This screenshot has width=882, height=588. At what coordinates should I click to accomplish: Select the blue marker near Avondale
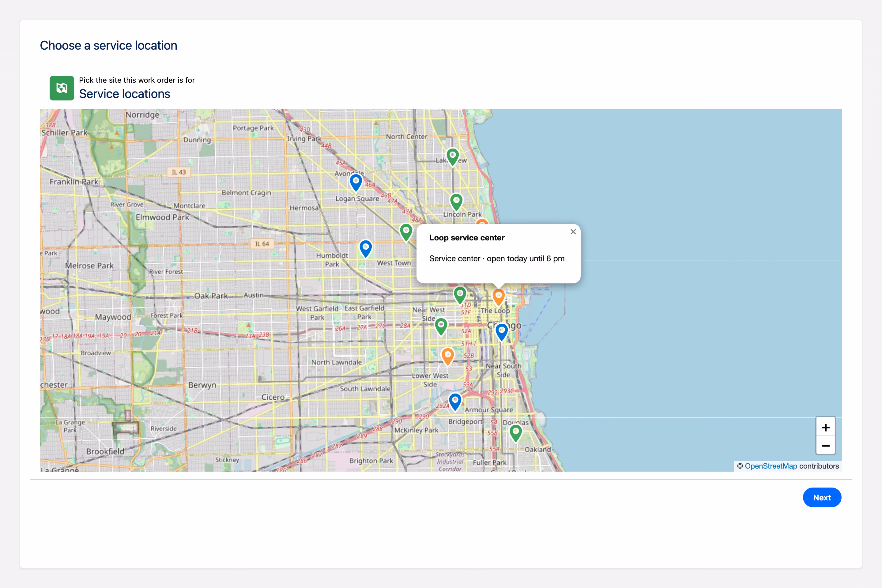pyautogui.click(x=356, y=183)
